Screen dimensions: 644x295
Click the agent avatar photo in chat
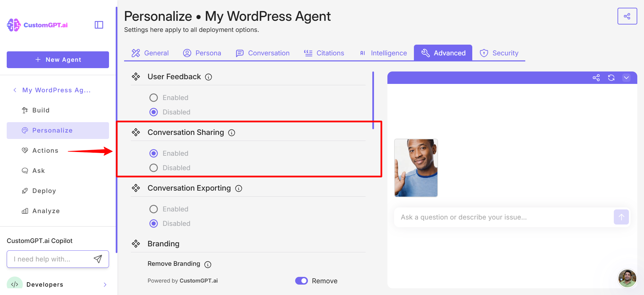[416, 168]
